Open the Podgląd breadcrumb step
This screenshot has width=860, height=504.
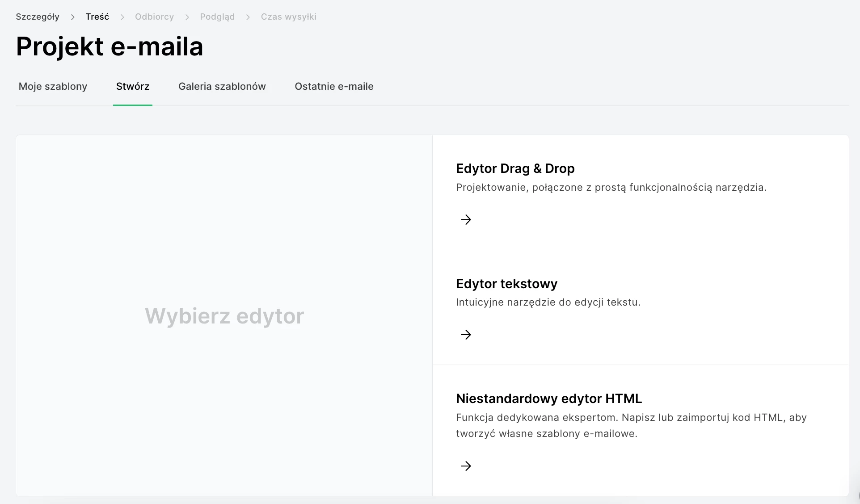217,17
